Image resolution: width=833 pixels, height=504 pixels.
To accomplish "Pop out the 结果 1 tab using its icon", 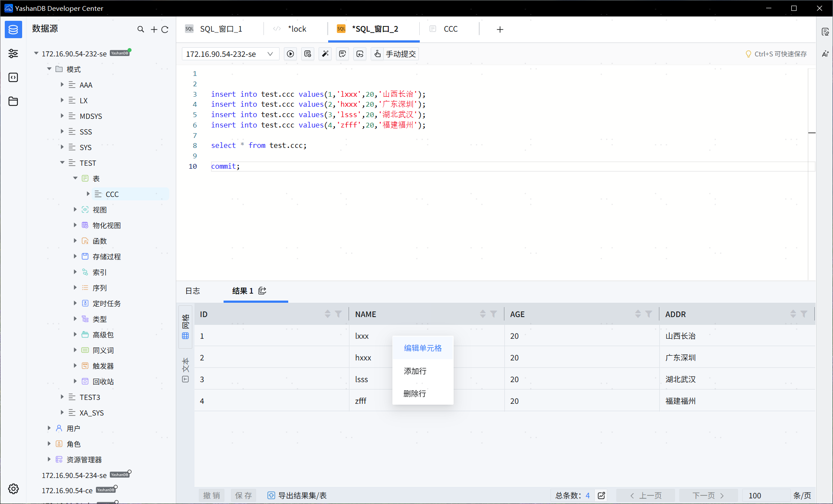I will pos(262,291).
